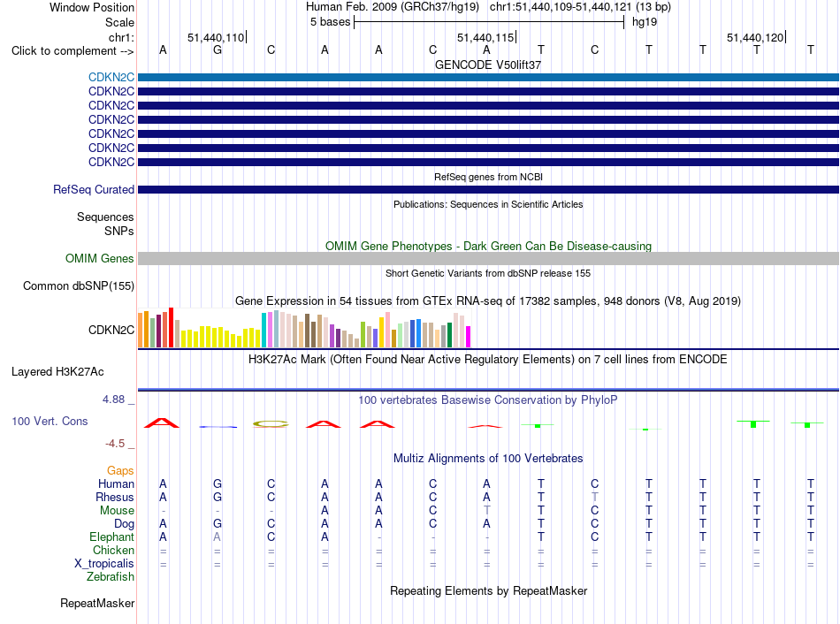Open OMIM Gene Phenotypes track title
This screenshot has width=840, height=624.
pyautogui.click(x=488, y=246)
